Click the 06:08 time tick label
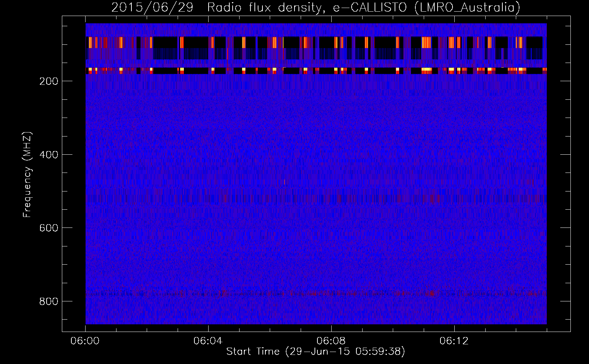Viewport: 589px width, 364px height. 331,341
